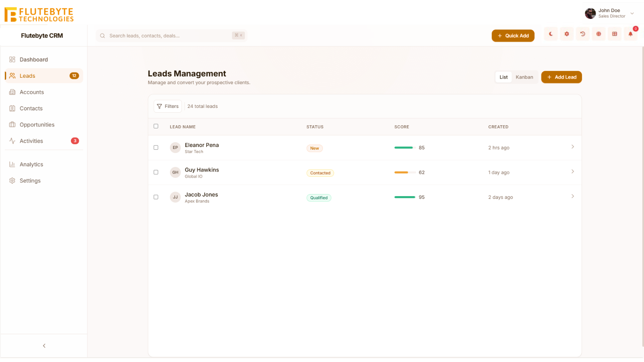Open Analytics in the sidebar

(44, 164)
